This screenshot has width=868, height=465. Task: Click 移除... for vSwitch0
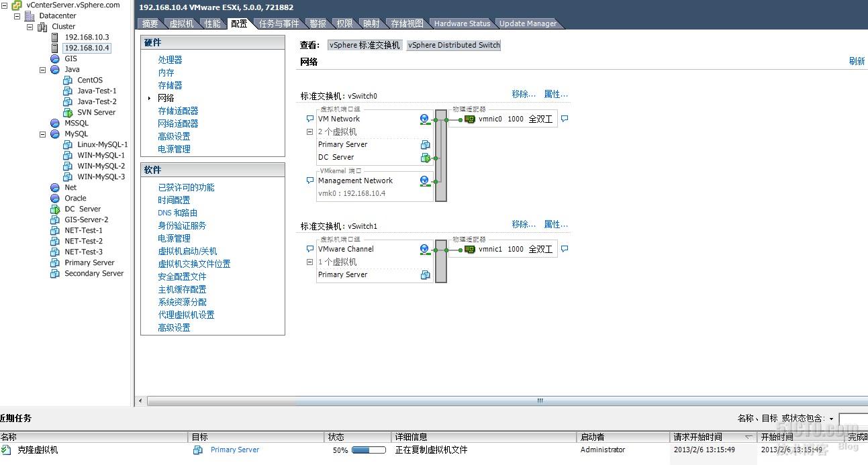524,94
